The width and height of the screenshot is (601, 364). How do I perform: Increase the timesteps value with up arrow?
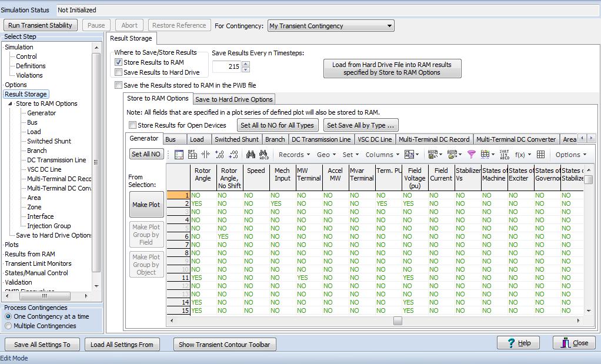point(246,64)
